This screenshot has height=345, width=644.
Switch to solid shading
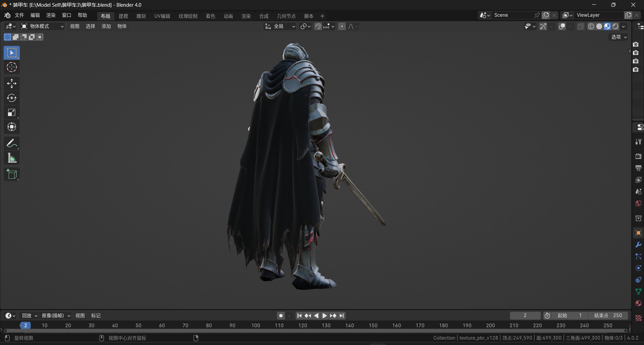pyautogui.click(x=599, y=26)
